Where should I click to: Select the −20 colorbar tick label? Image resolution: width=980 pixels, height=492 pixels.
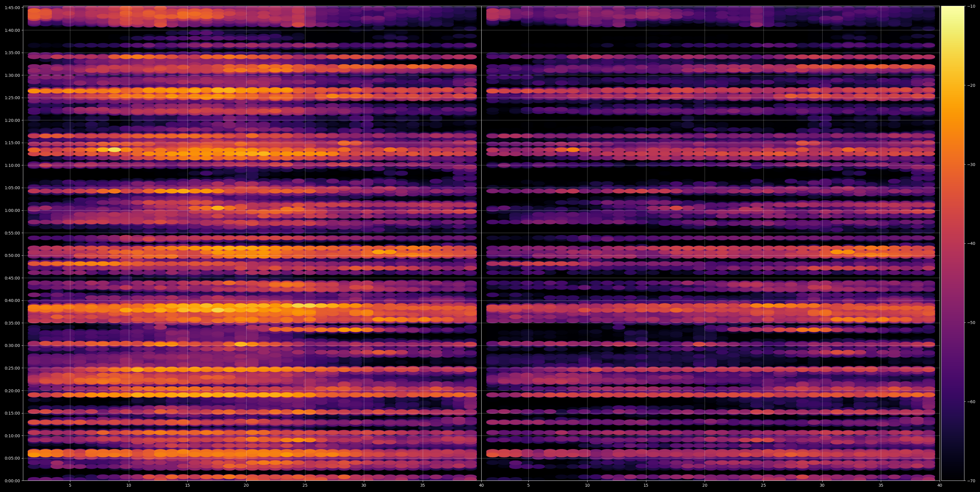[971, 85]
